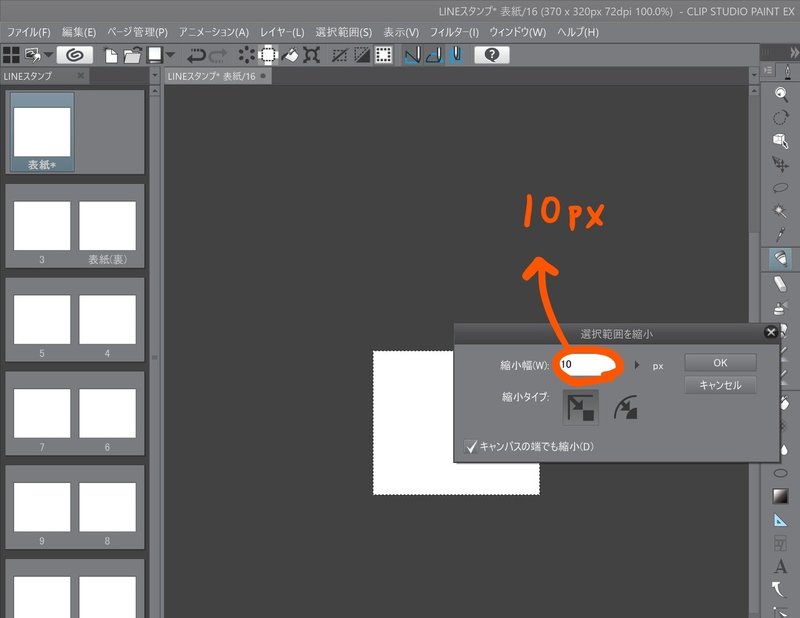Viewport: 800px width, 618px height.
Task: Toggle Snap to Grid
Action: coord(456,55)
